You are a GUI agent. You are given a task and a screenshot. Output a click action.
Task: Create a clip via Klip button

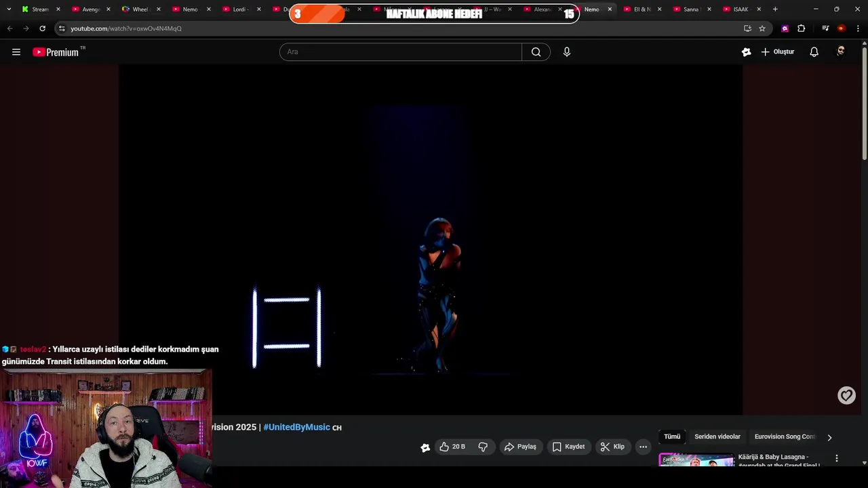pyautogui.click(x=612, y=447)
